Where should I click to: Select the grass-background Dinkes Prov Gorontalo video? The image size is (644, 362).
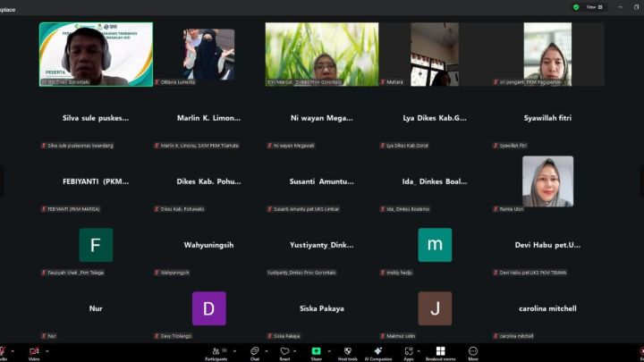[x=322, y=55]
